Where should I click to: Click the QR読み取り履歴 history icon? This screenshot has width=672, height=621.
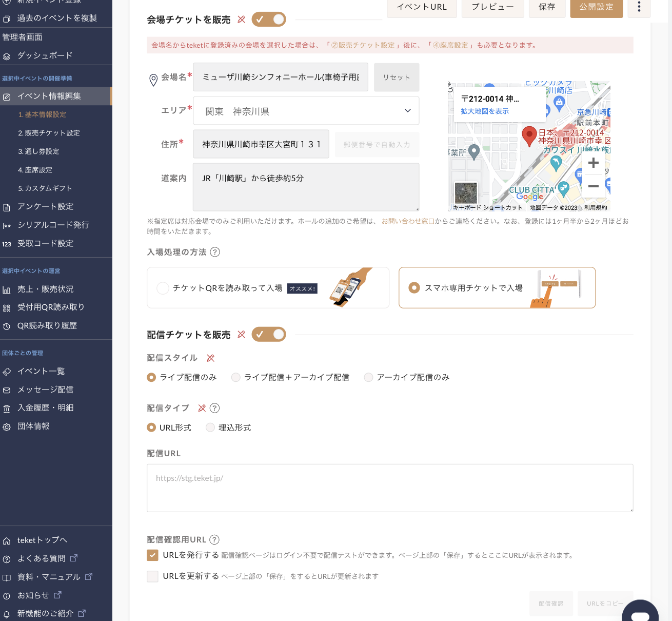click(7, 325)
